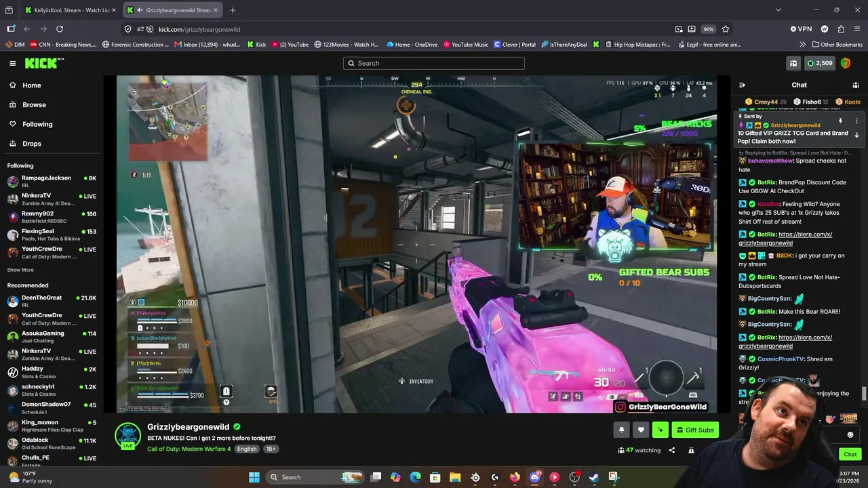Open the tracking protection shield
The width and height of the screenshot is (868, 488).
tap(127, 29)
